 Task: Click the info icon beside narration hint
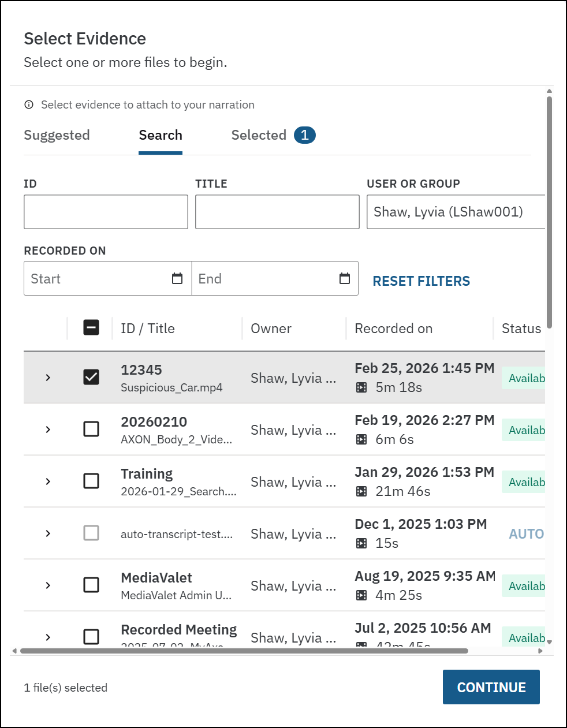pos(29,104)
